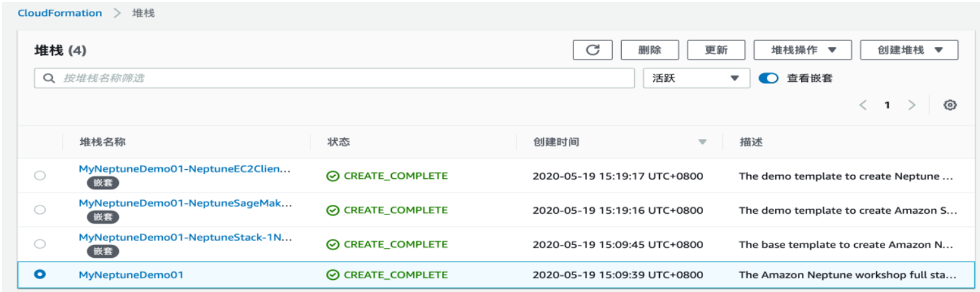Toggle 查看嵌套 switch off
This screenshot has width=980, height=292.
pos(768,78)
